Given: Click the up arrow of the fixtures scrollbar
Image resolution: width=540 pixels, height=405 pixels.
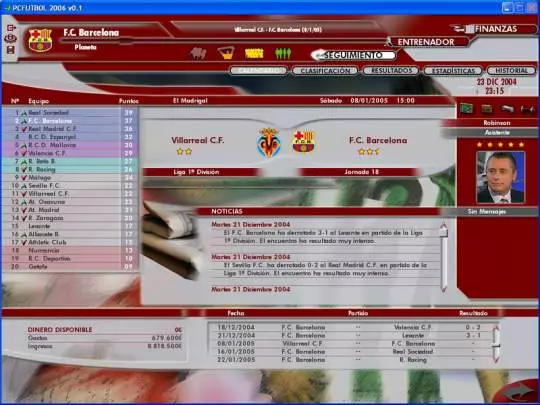Looking at the screenshot, I should pos(496,329).
